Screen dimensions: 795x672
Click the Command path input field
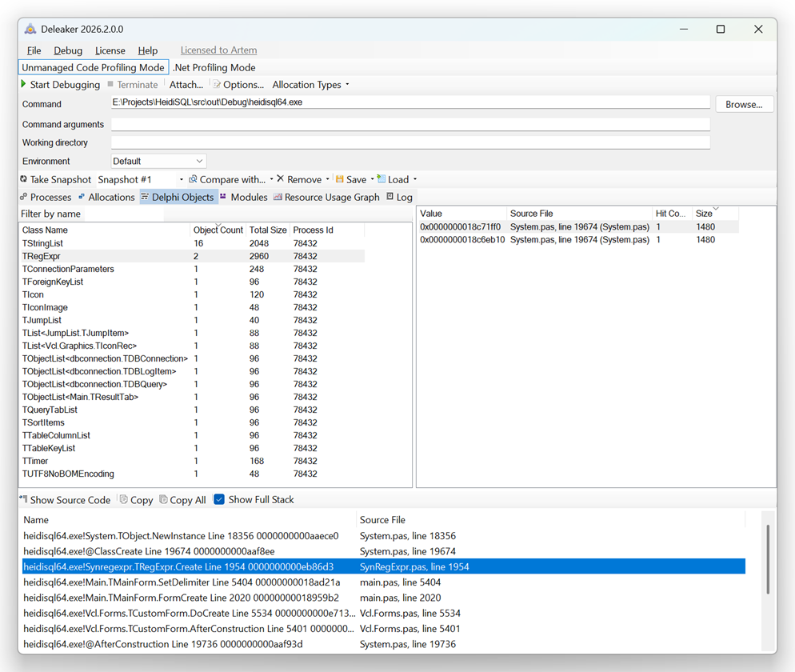coord(410,102)
